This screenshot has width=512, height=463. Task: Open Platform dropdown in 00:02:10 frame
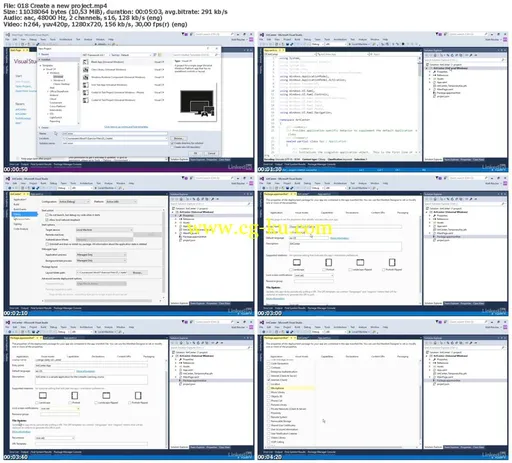point(121,202)
